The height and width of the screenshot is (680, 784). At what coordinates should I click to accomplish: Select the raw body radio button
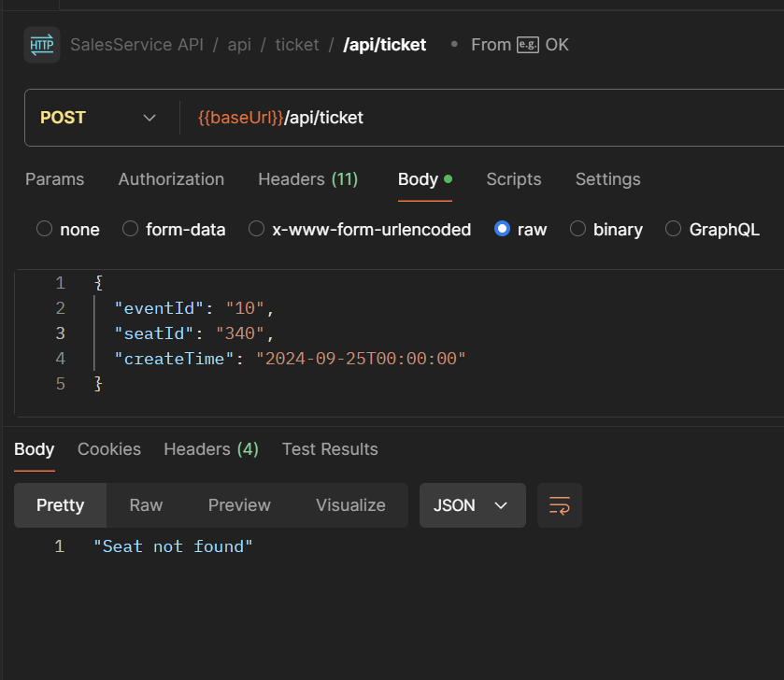(503, 229)
